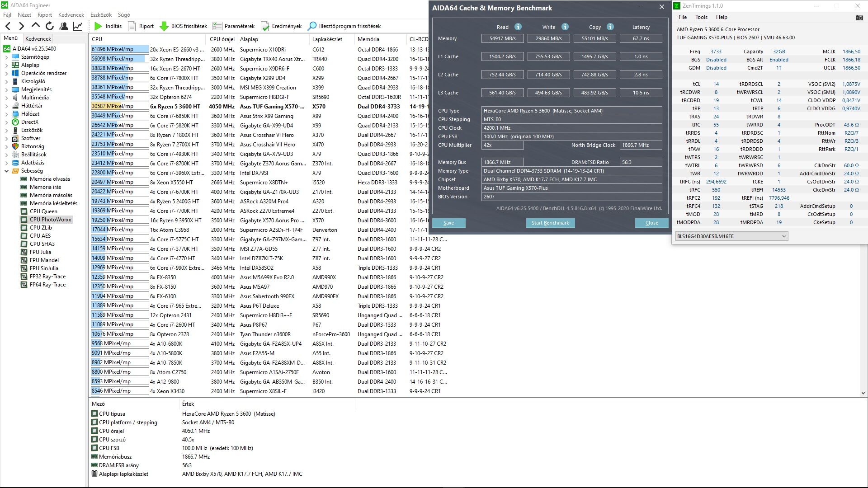Viewport: 868px width, 488px height.
Task: Expand the Háttértár tree node
Action: click(x=6, y=106)
